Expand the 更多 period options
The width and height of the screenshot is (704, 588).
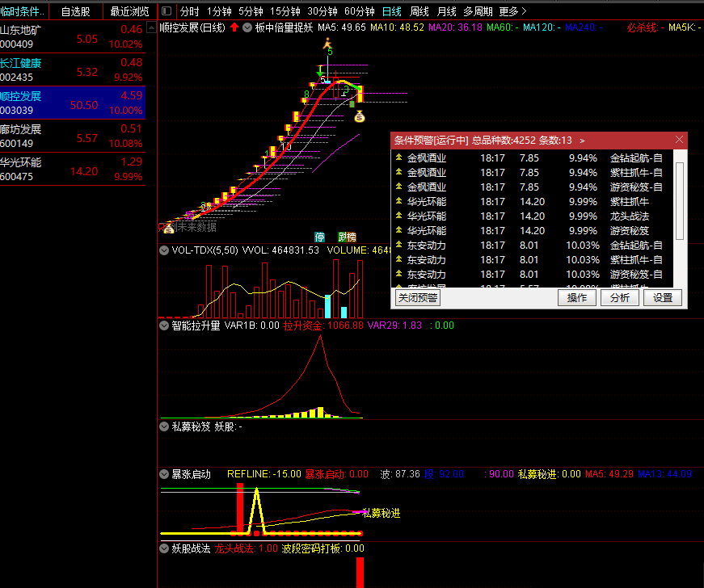tap(512, 11)
